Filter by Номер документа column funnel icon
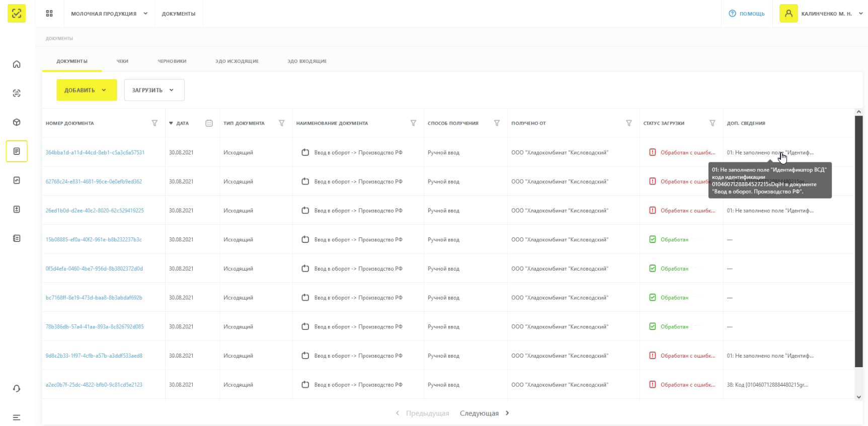 click(x=154, y=123)
